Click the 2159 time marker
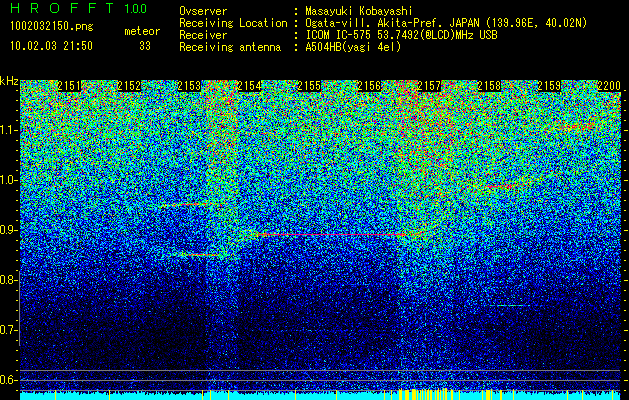This screenshot has width=629, height=400. tap(549, 86)
